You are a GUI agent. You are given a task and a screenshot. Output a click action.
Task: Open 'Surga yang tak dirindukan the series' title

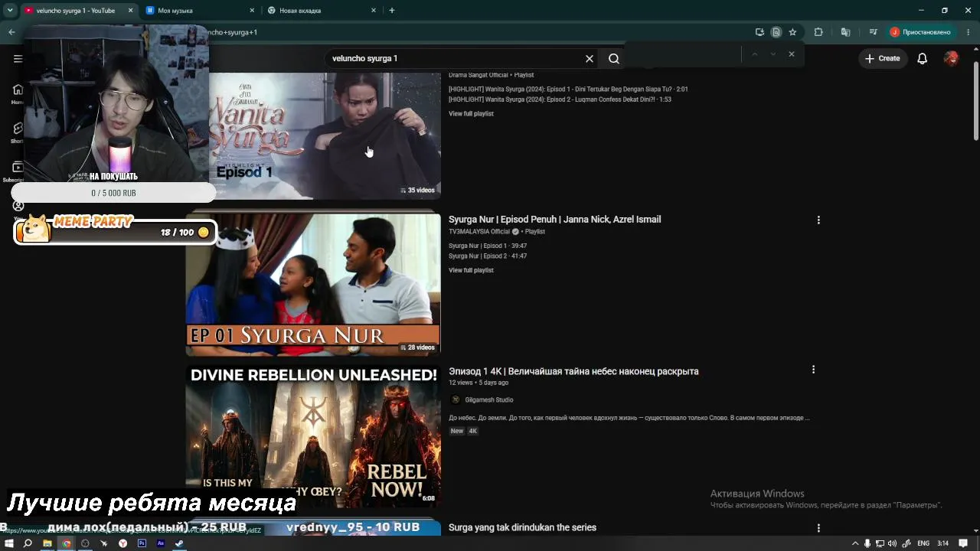(x=522, y=527)
